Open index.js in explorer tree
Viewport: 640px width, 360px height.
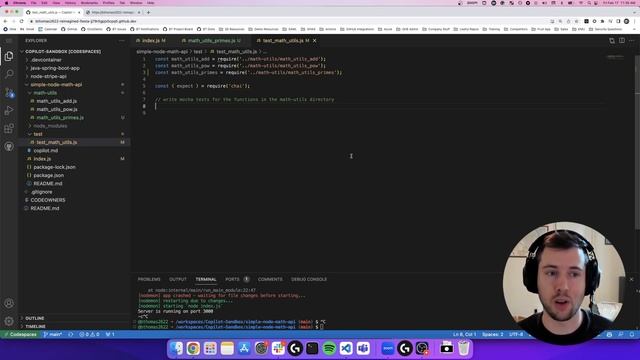(x=42, y=159)
